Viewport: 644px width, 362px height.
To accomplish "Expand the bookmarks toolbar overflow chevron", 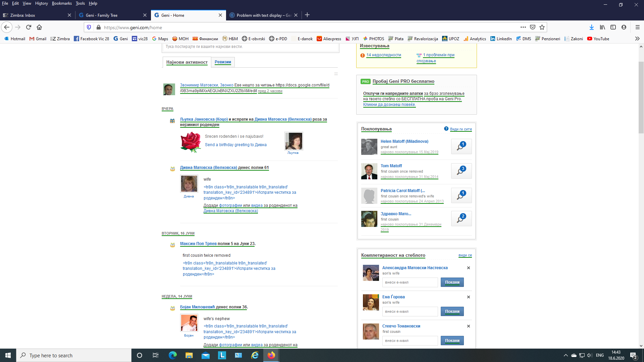I will (x=637, y=39).
